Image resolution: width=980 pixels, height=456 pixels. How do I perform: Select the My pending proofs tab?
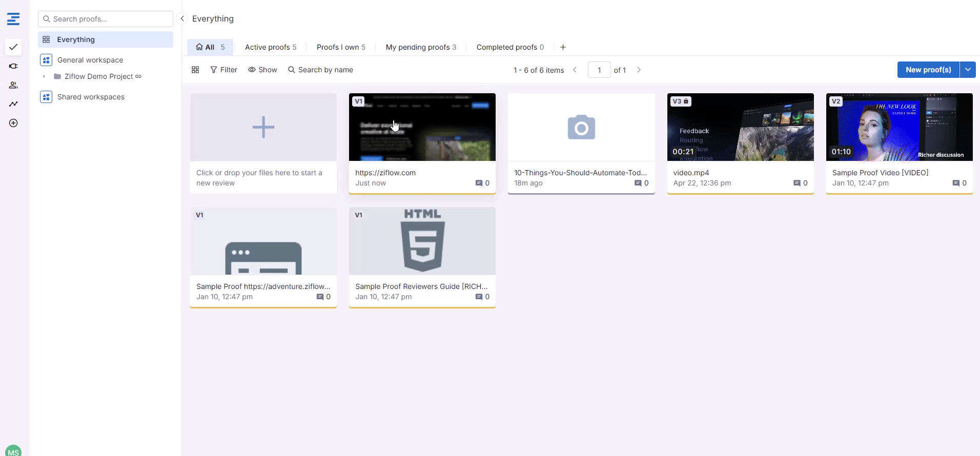click(420, 47)
